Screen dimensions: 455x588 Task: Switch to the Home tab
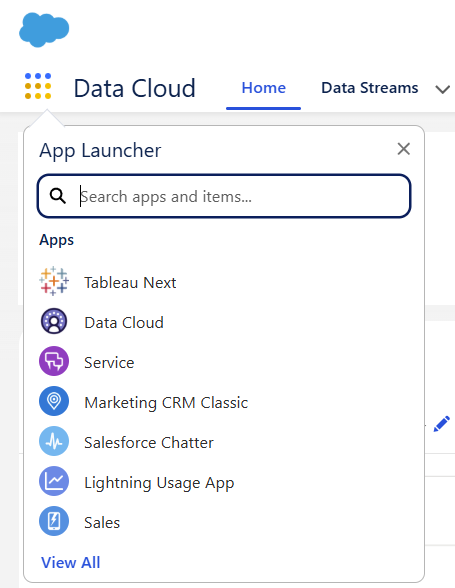pos(264,88)
